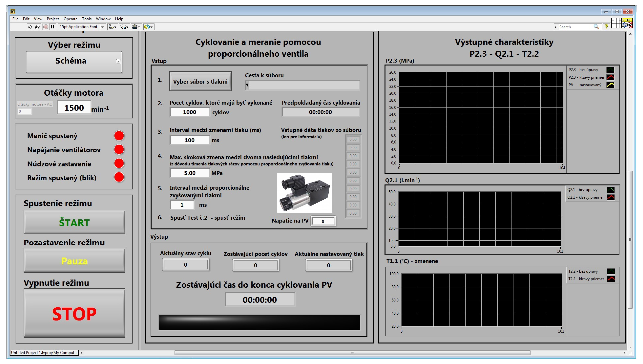Open the Reorder objects tool
This screenshot has width=643, height=364.
[x=149, y=27]
